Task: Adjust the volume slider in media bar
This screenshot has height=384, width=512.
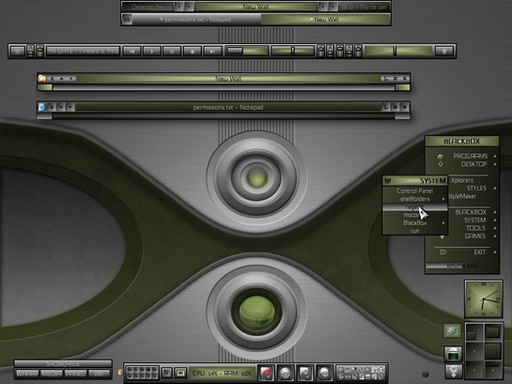Action: pyautogui.click(x=292, y=51)
